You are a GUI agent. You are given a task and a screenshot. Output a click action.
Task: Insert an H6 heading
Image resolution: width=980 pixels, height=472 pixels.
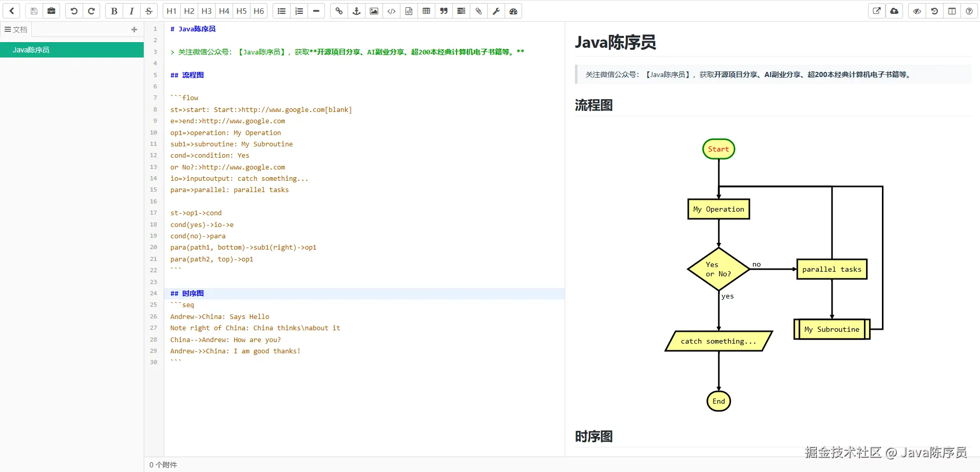[259, 11]
